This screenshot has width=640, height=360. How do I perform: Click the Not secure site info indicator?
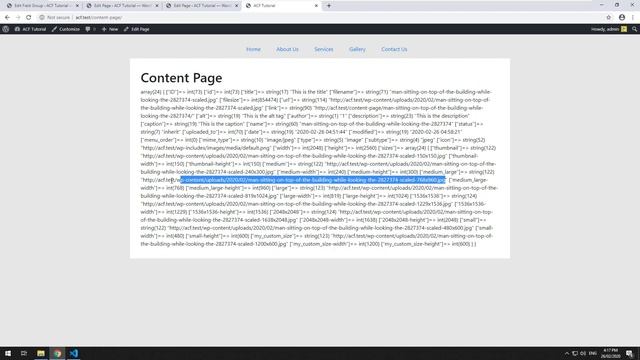tap(55, 18)
